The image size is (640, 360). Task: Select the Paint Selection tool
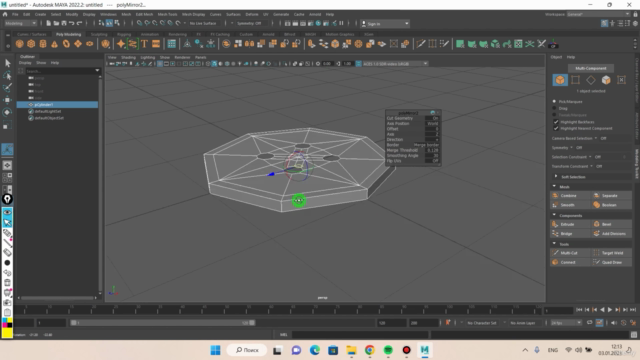(x=7, y=87)
